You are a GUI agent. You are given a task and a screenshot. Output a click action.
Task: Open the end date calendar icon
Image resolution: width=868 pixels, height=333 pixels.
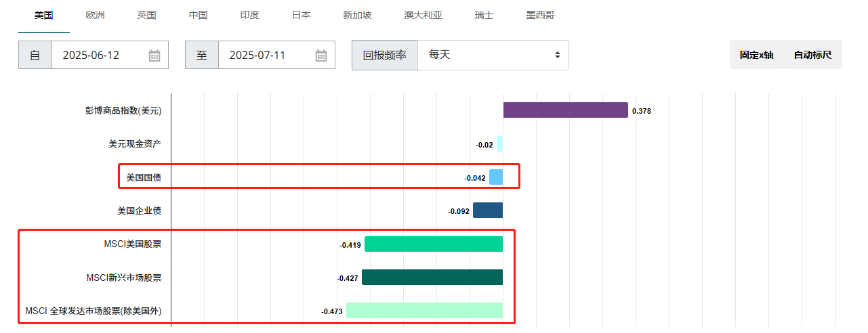click(x=321, y=56)
